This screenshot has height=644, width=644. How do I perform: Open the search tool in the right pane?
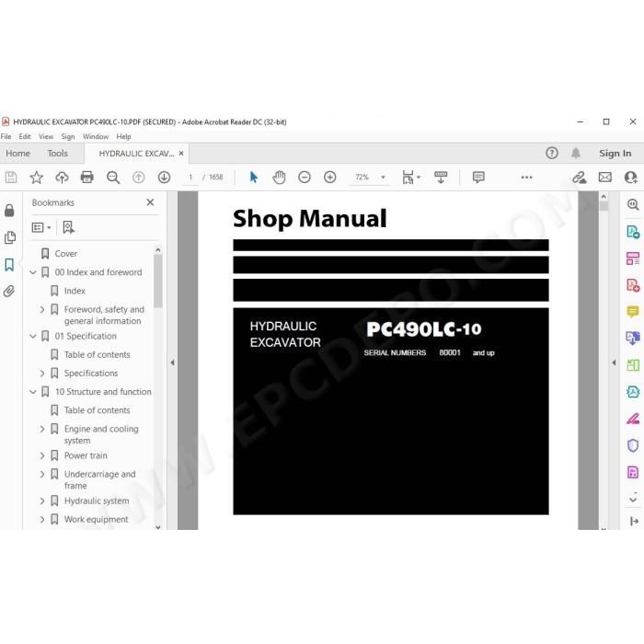(x=633, y=204)
